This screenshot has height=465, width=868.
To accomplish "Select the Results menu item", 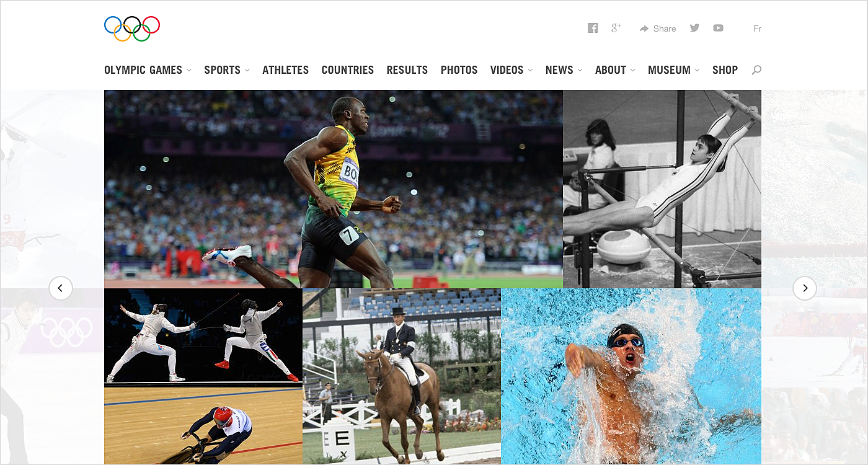I will click(407, 70).
